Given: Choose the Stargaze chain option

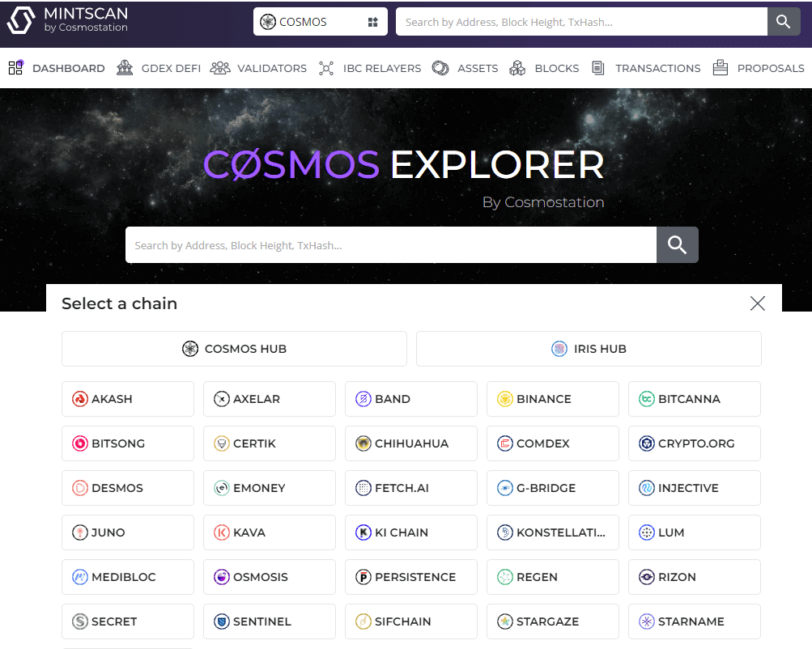Looking at the screenshot, I should tap(552, 621).
